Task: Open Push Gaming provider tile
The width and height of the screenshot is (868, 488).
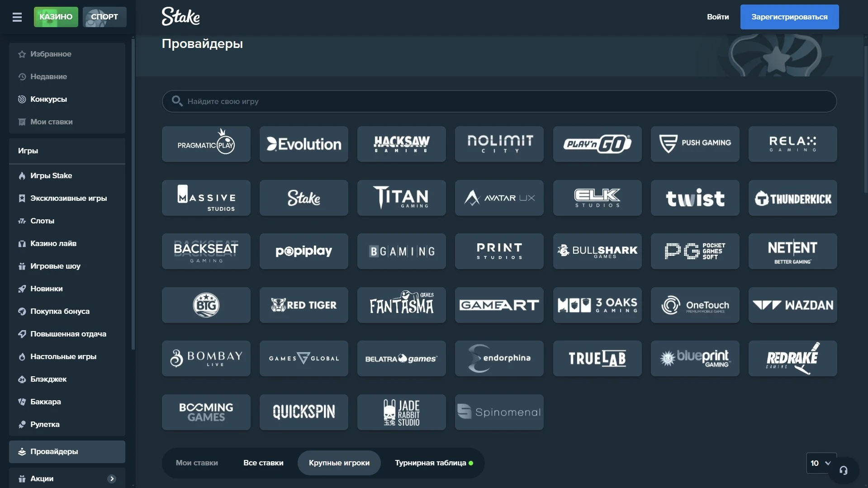Action: point(695,144)
